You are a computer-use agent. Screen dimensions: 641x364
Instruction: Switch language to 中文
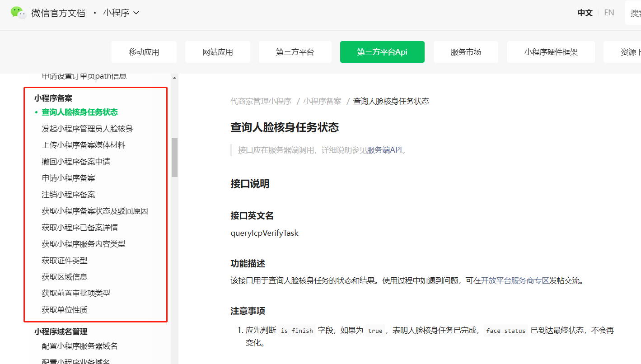click(585, 13)
